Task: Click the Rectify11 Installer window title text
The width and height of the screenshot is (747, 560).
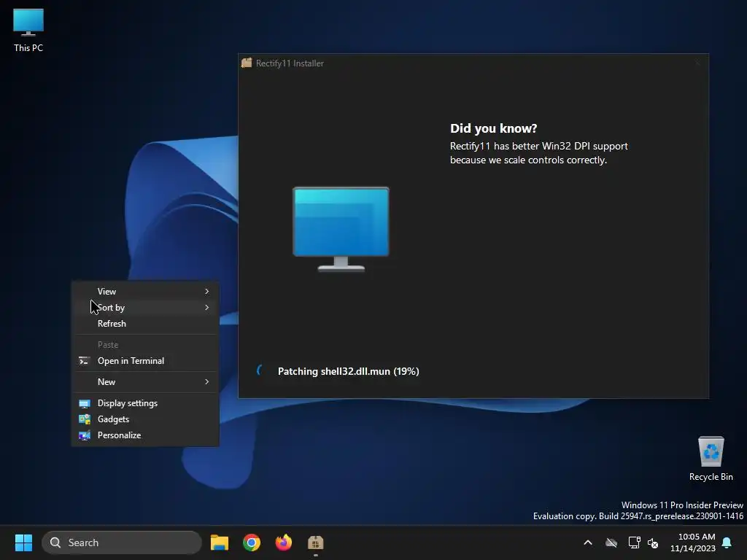Action: (x=290, y=63)
